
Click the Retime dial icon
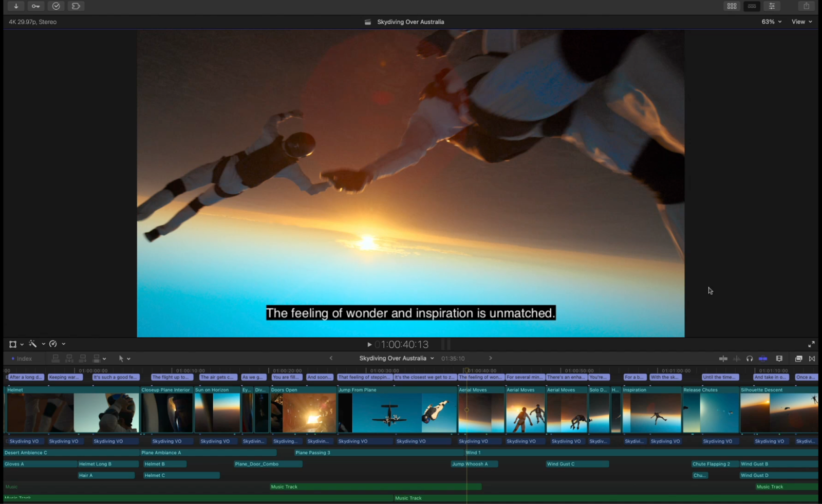pyautogui.click(x=54, y=344)
